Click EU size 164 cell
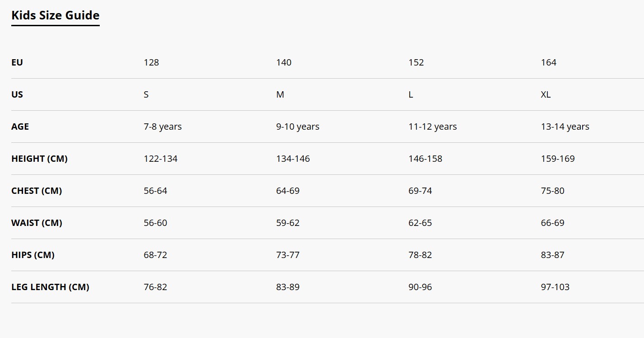 tap(548, 62)
